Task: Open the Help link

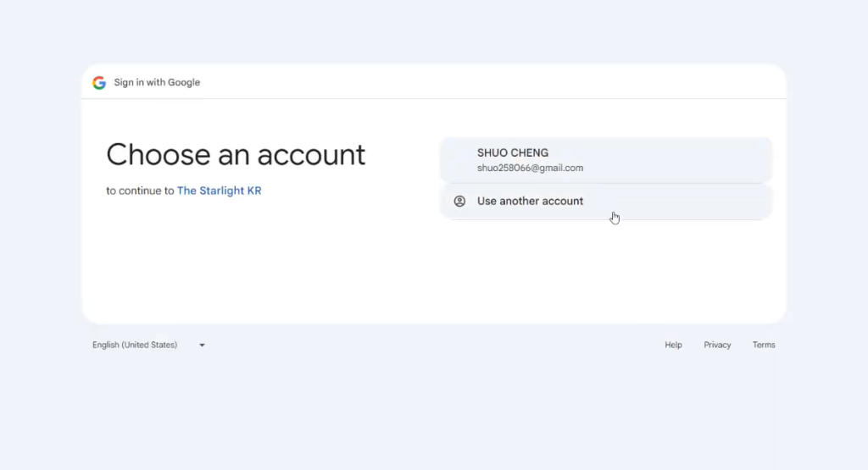Action: click(x=673, y=346)
